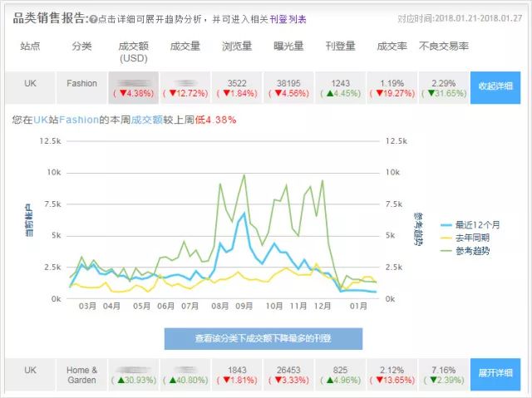Viewport: 532px width, 398px height.
Task: Open the 刊登列表 link
Action: (x=288, y=19)
